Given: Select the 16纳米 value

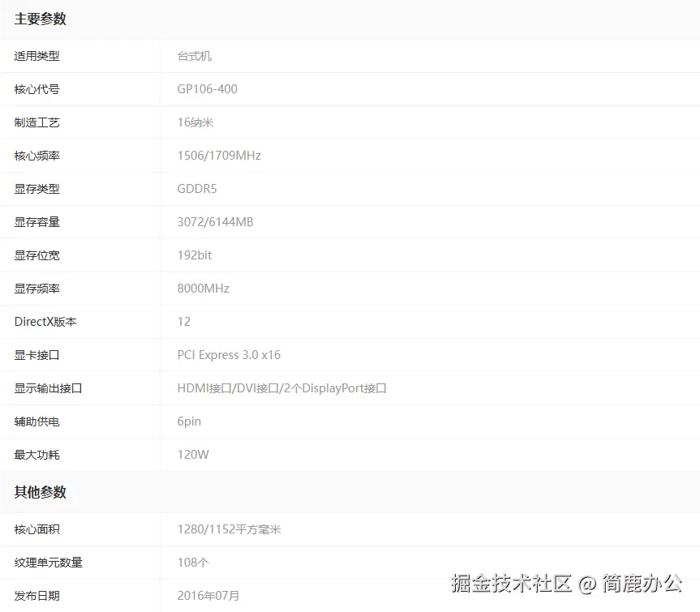Looking at the screenshot, I should click(x=197, y=122).
